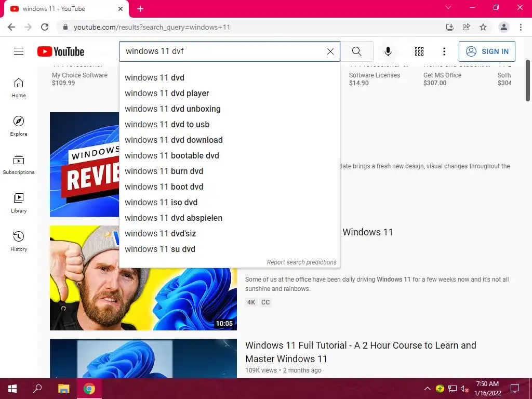Screen dimensions: 532x399
Task: Open the 10:05 thumbs-down video thumbnail
Action: [143, 299]
